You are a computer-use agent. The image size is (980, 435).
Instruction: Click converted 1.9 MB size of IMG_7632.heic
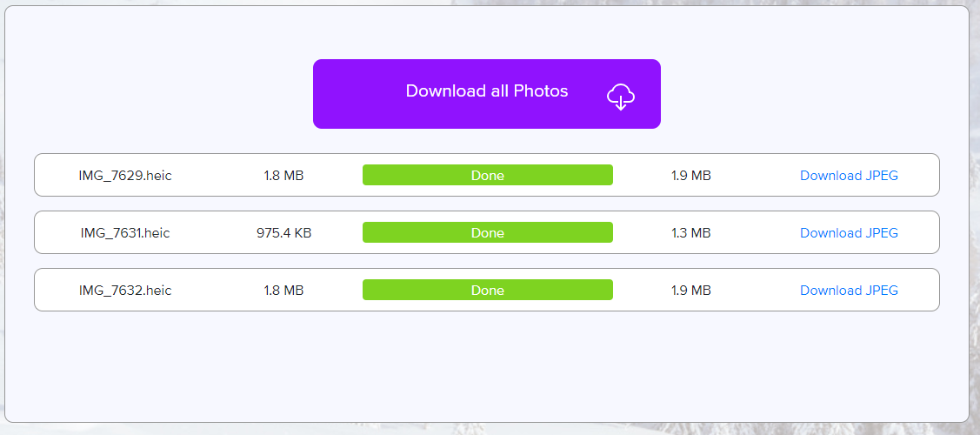(x=690, y=291)
